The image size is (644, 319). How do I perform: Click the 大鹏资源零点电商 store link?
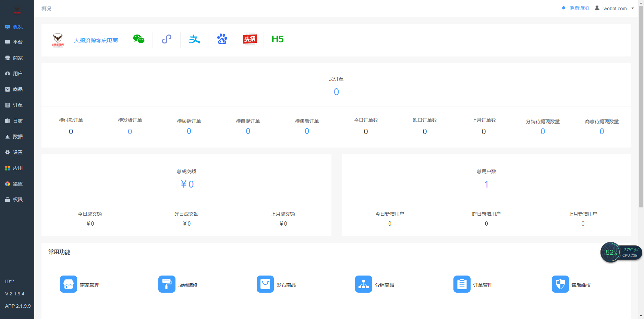point(96,40)
